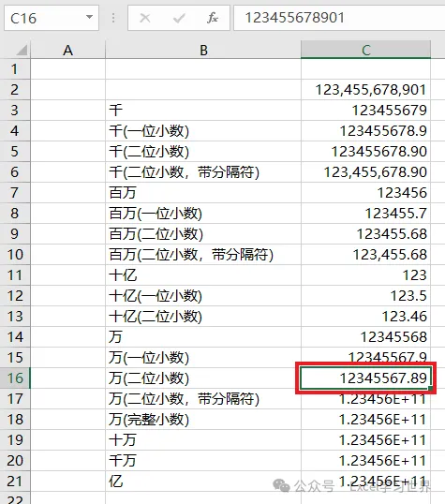This screenshot has height=504, width=445.
Task: Click cell B3 labeled 千
Action: 203,111
